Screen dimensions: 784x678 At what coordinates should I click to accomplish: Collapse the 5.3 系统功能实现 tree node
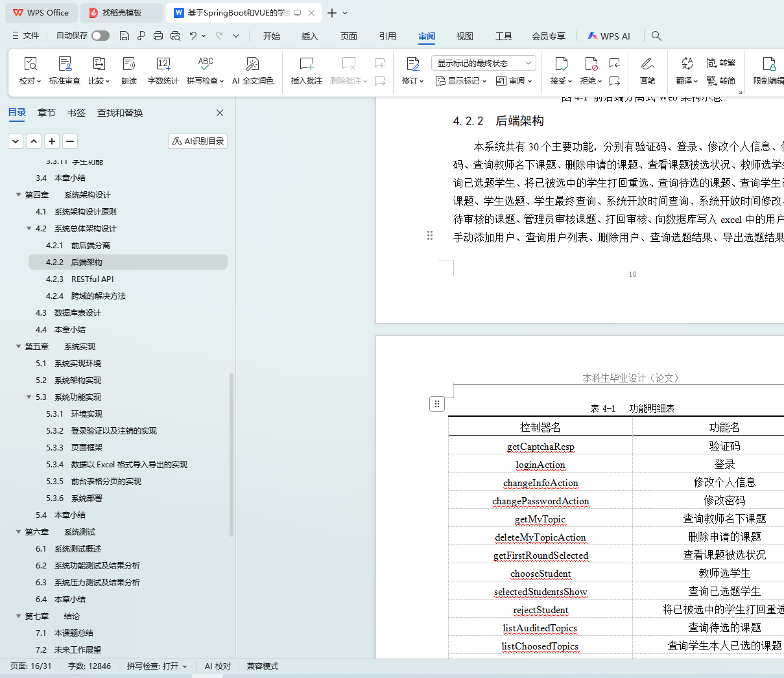29,397
